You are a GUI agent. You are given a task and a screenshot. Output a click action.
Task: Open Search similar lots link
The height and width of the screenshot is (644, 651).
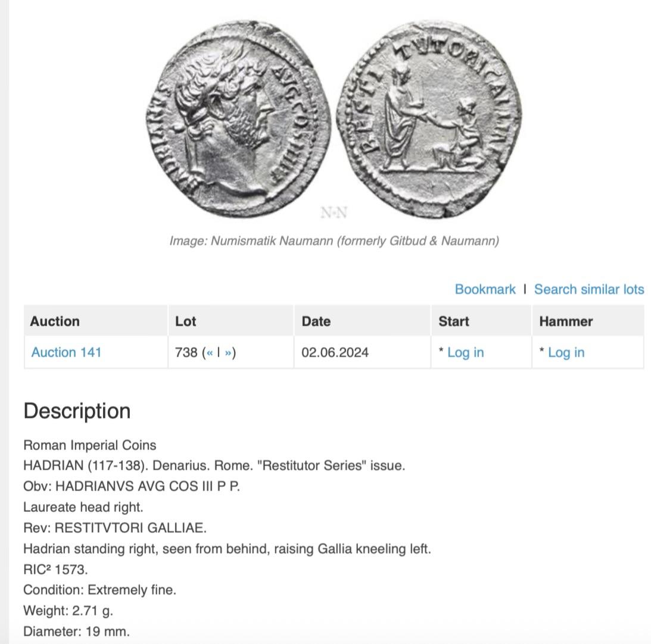tap(588, 289)
